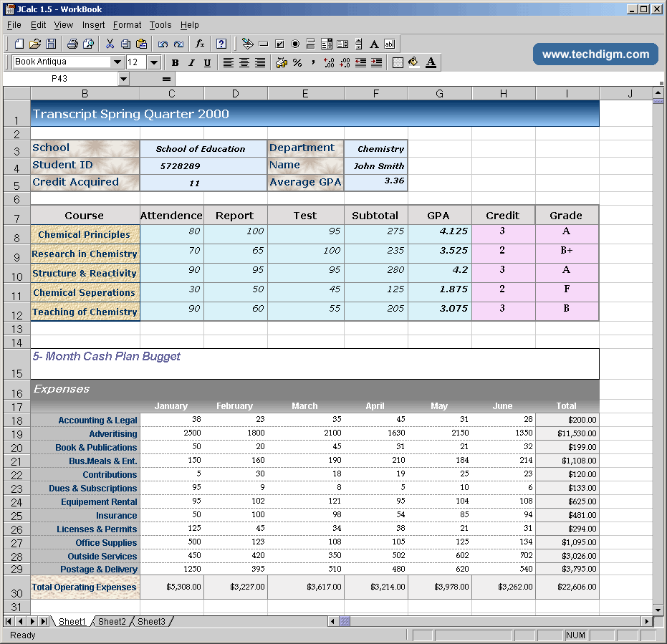Open the Book Antiqua font dropdown
Screen dimensions: 667x644
point(117,62)
